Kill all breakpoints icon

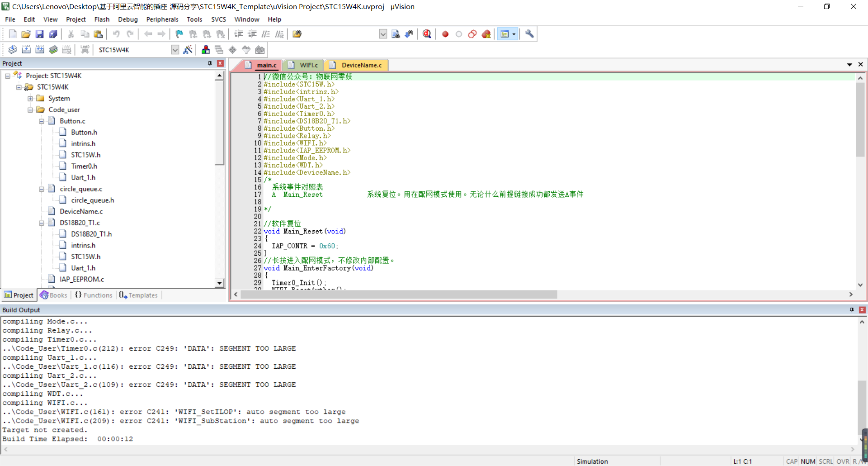click(x=486, y=34)
